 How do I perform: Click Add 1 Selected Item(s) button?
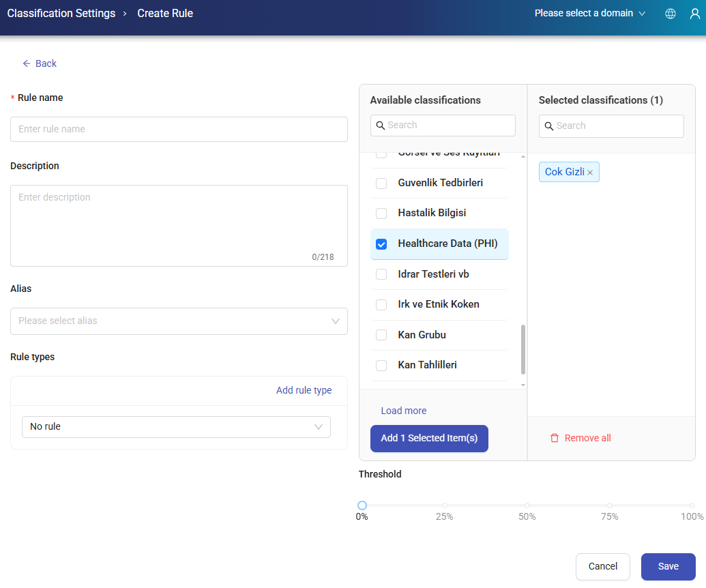tap(429, 438)
